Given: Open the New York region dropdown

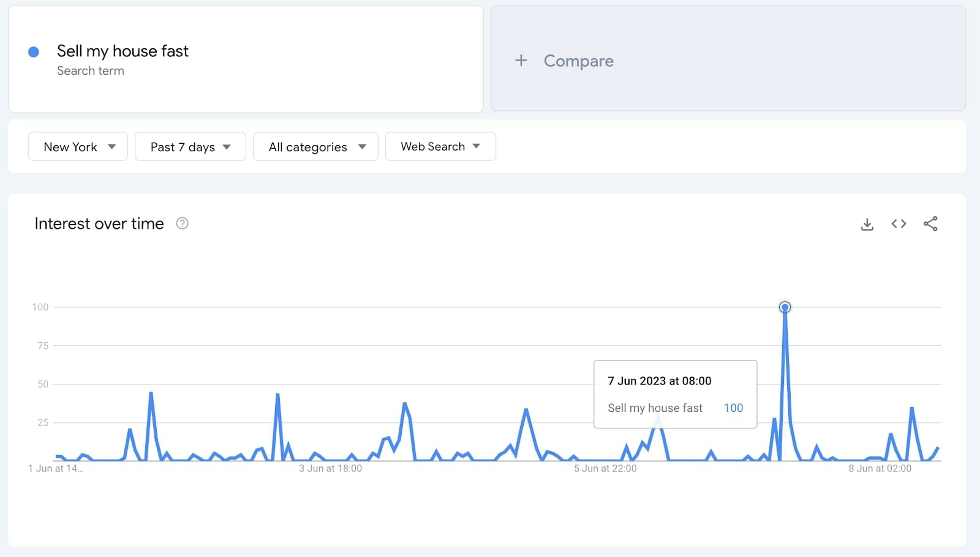Looking at the screenshot, I should pos(78,147).
